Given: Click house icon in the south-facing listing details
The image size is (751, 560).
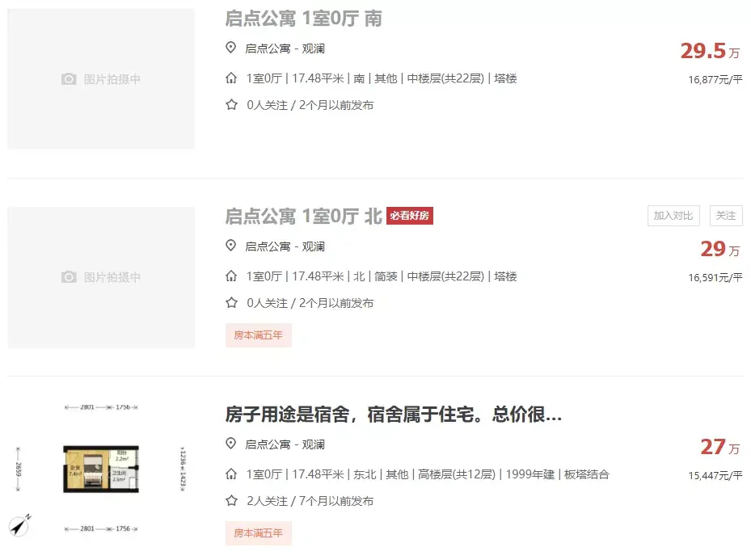Looking at the screenshot, I should [231, 78].
